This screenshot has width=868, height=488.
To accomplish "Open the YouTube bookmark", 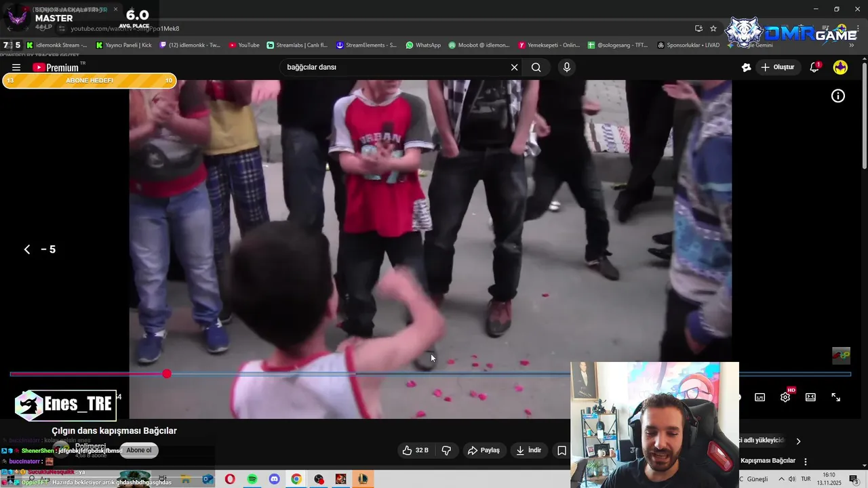I will [244, 45].
